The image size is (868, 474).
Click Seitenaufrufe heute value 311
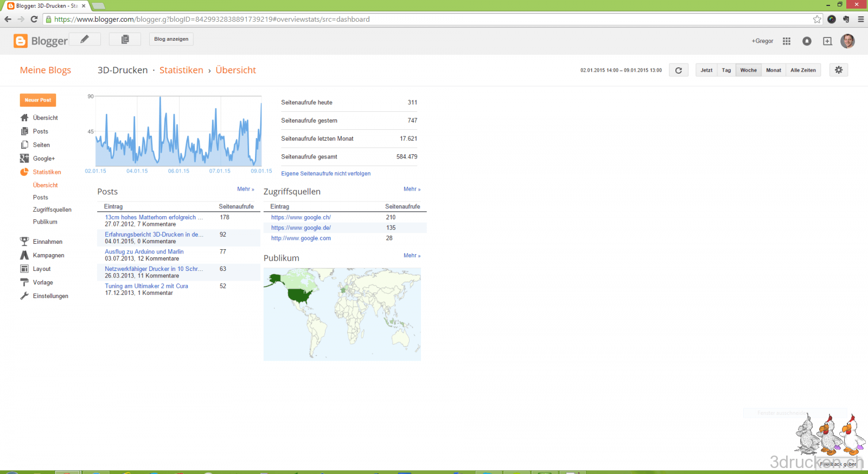[x=412, y=103]
